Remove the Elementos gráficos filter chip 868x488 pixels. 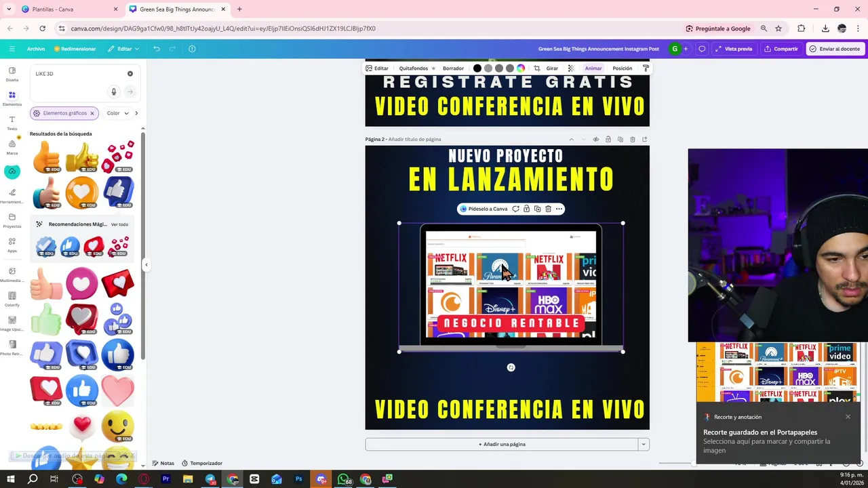(x=92, y=113)
